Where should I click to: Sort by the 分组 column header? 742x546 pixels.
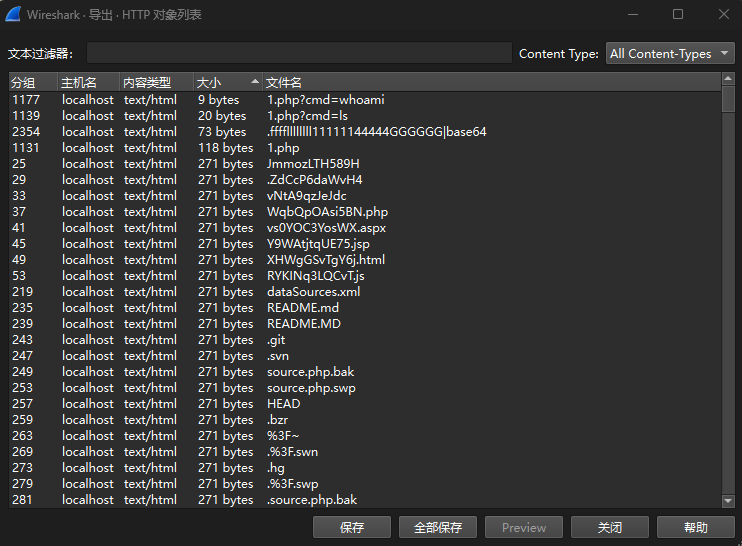pyautogui.click(x=33, y=83)
